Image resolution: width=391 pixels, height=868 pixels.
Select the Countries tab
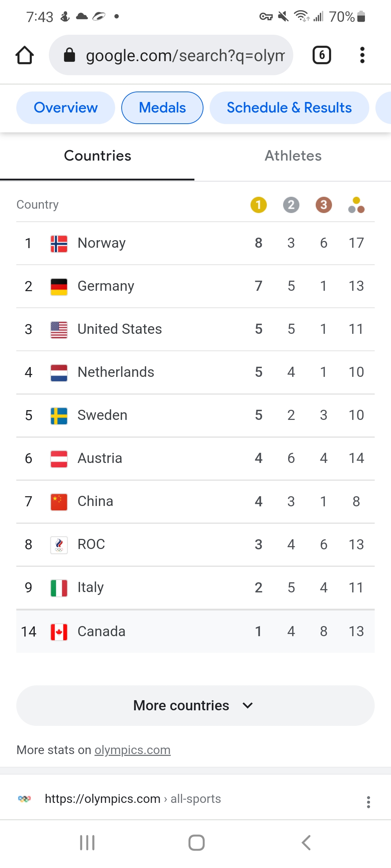tap(97, 156)
